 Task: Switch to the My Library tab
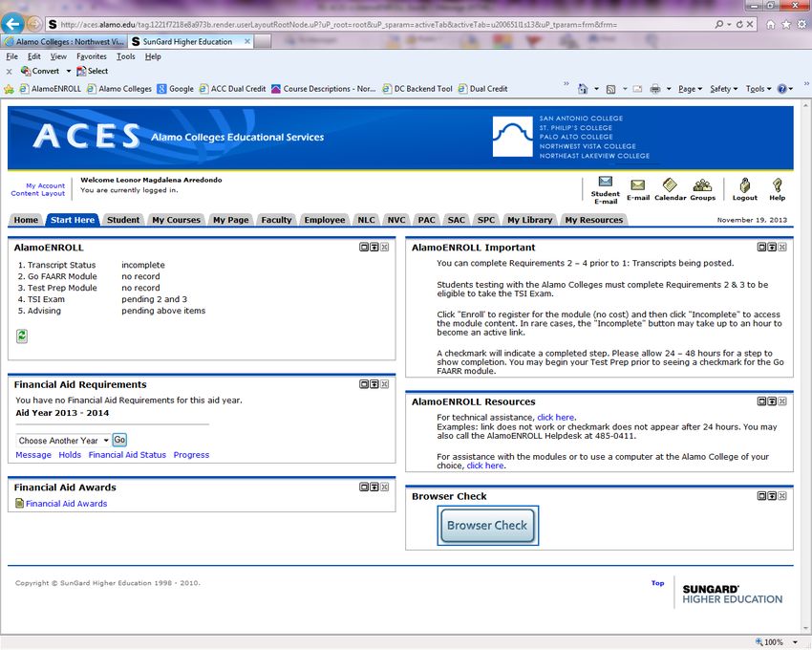click(x=530, y=220)
